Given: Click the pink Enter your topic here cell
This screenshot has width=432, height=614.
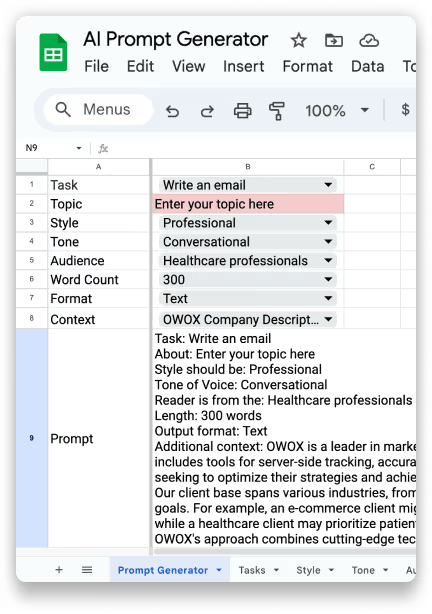Looking at the screenshot, I should (x=248, y=204).
